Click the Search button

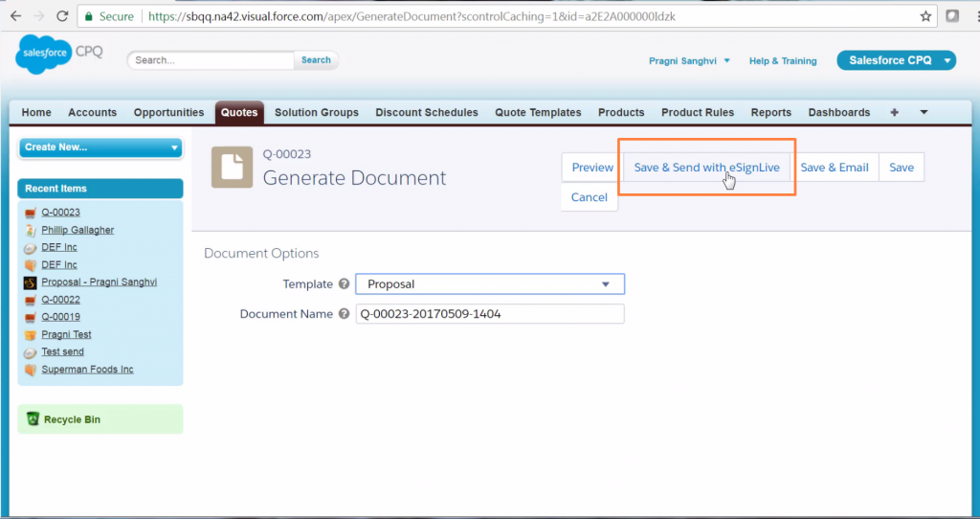[x=316, y=60]
